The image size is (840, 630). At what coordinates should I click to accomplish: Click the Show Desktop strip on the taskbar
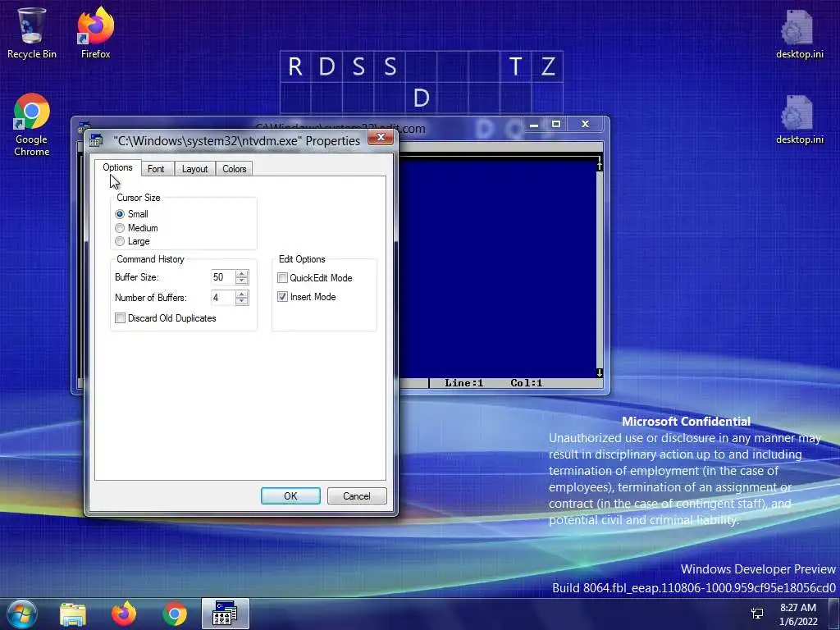pos(834,614)
